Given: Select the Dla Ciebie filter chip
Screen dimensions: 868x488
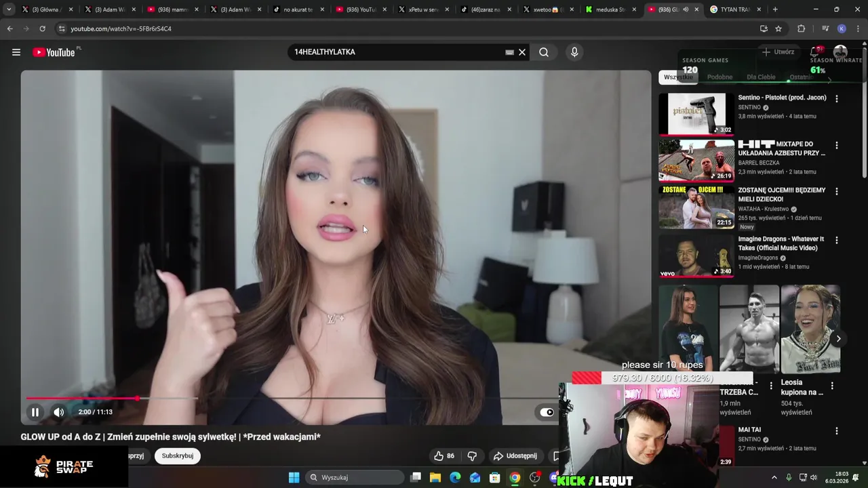Looking at the screenshot, I should pyautogui.click(x=761, y=77).
